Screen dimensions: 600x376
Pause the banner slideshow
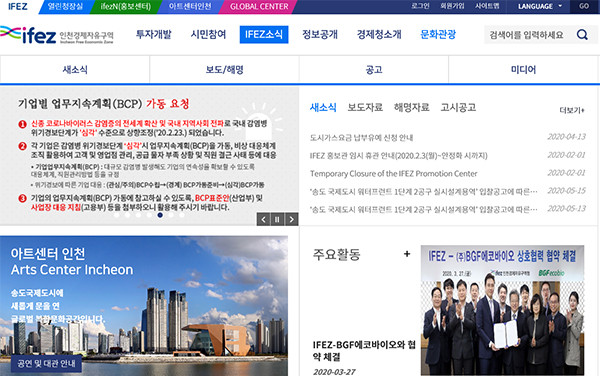coord(277,219)
